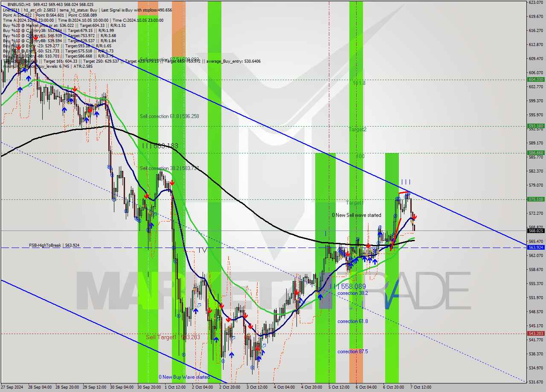The width and height of the screenshot is (546, 392).
Task: Click the 'I I | 589.183' wave label
Action: pos(160,146)
